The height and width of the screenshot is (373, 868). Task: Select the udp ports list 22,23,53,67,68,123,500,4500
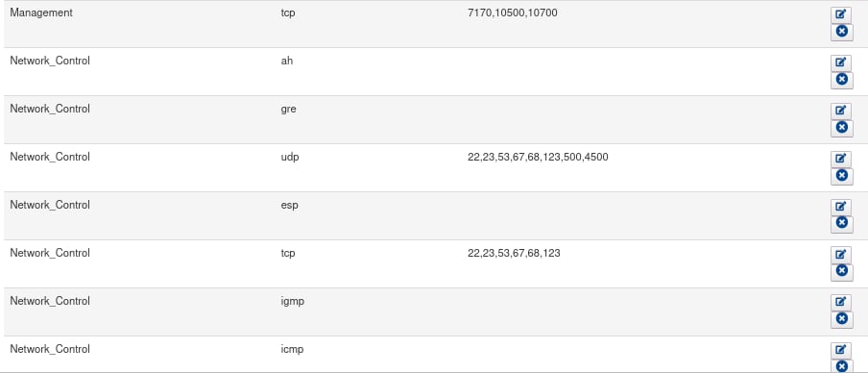pyautogui.click(x=538, y=157)
